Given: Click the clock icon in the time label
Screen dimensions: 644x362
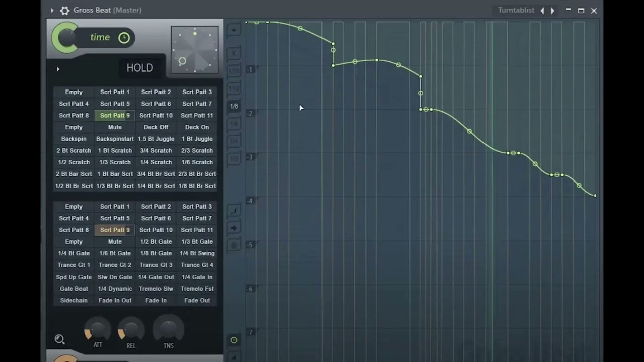Looking at the screenshot, I should pyautogui.click(x=124, y=38).
